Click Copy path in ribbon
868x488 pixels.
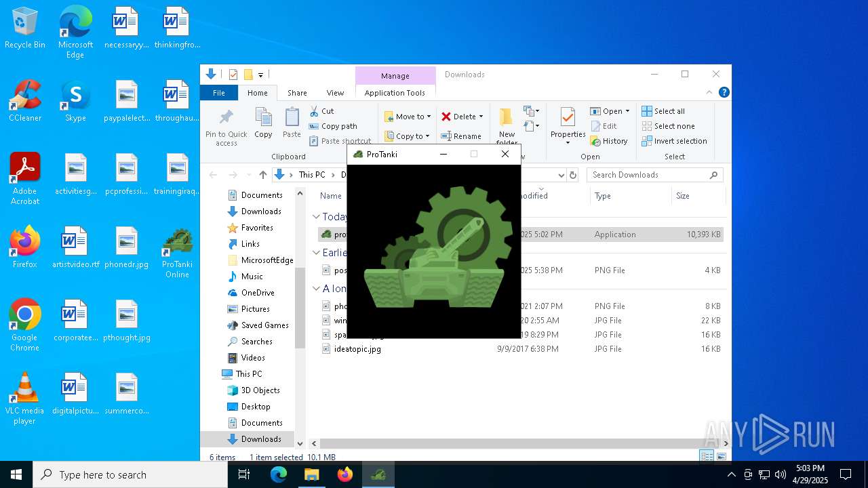pos(333,126)
